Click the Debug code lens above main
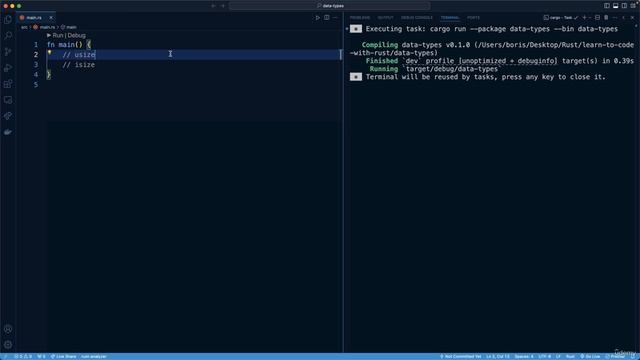Viewport: 640px width, 360px height. pos(76,36)
